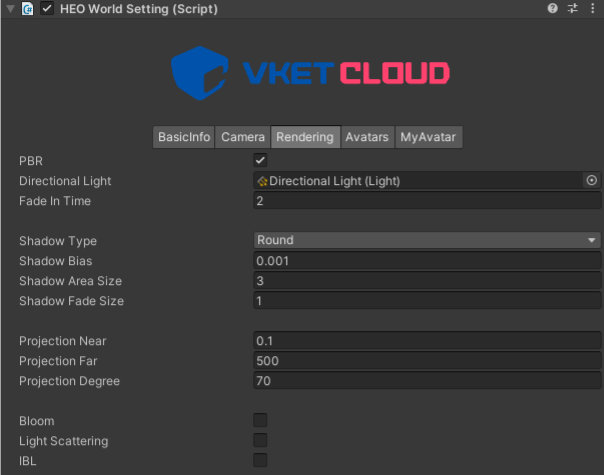
Task: Disable the HEO World Setting script checkbox
Action: (x=47, y=9)
